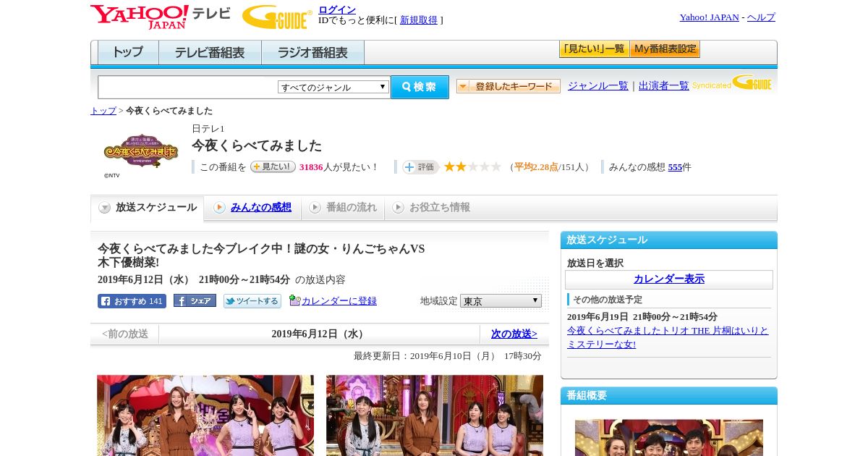Viewport: 868px width, 456px height.
Task: Click the first program photo thumbnail
Action: tap(205, 415)
